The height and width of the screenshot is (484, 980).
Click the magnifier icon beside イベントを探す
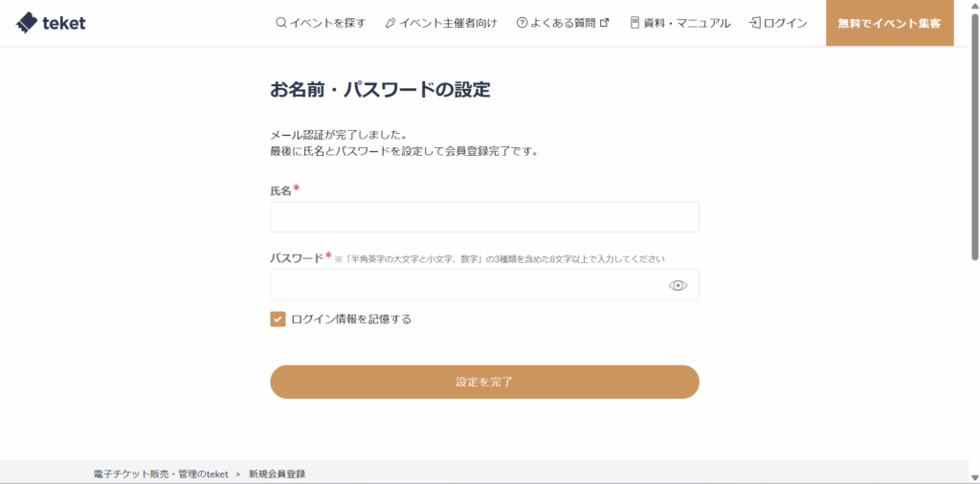coord(280,23)
